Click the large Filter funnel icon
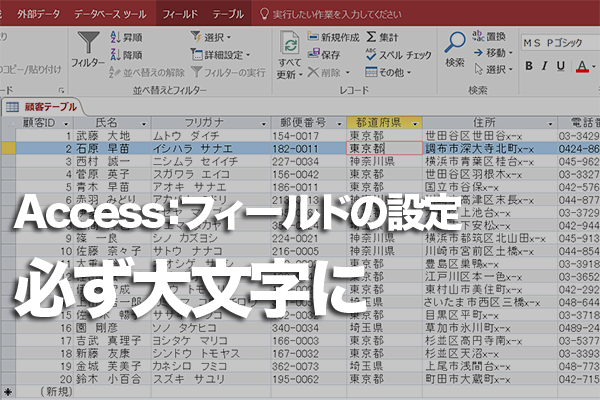The height and width of the screenshot is (400, 600). point(88,42)
